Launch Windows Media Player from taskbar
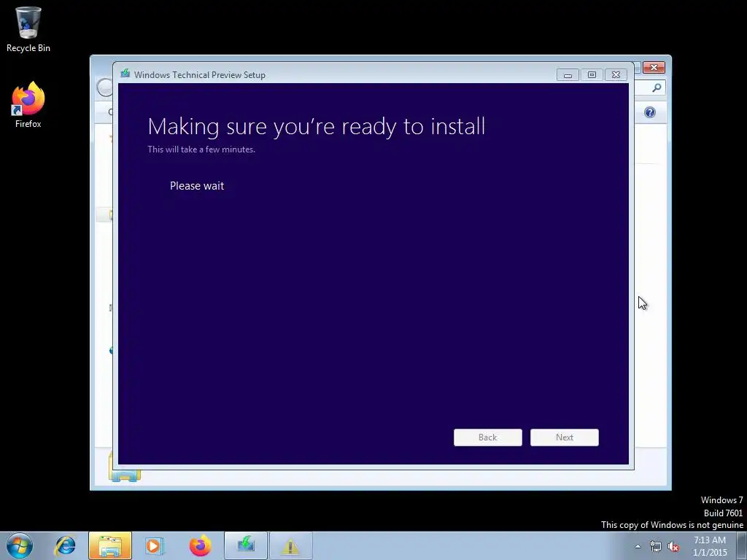 coord(154,545)
